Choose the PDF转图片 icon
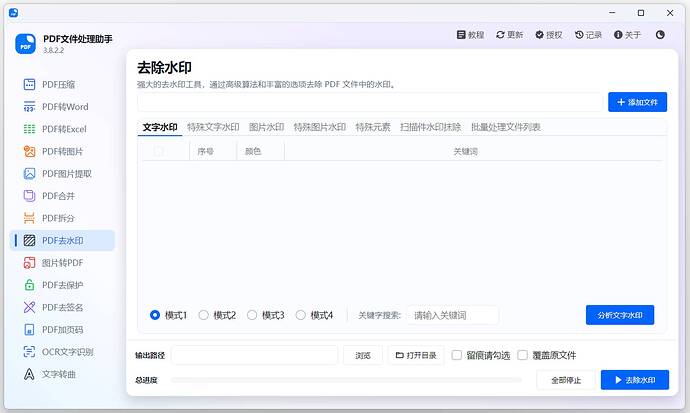This screenshot has height=413, width=690. [29, 151]
